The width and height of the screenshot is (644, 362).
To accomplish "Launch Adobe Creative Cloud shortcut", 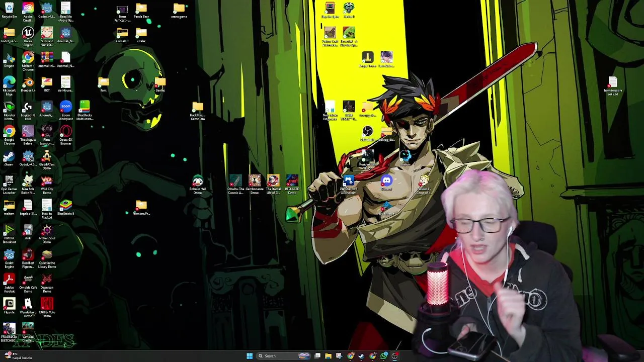I will (x=28, y=12).
